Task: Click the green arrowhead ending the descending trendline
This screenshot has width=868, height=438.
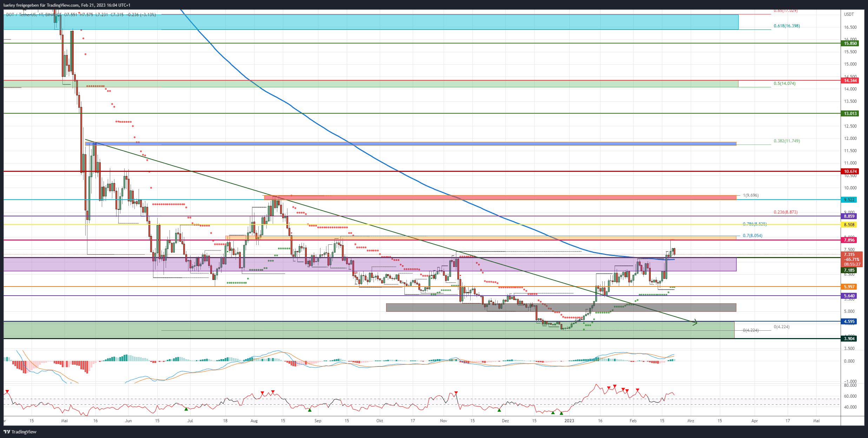Action: tap(694, 323)
